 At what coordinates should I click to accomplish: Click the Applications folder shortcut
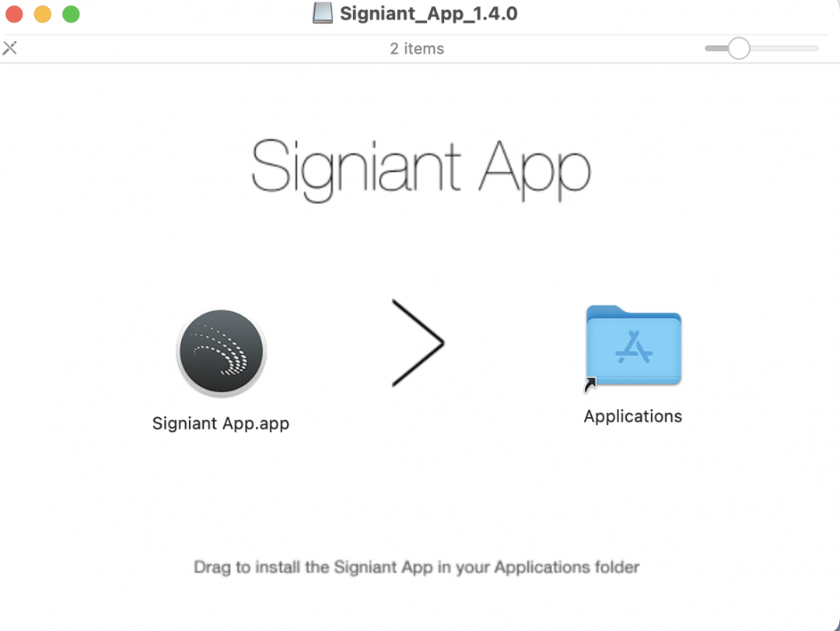(x=633, y=345)
